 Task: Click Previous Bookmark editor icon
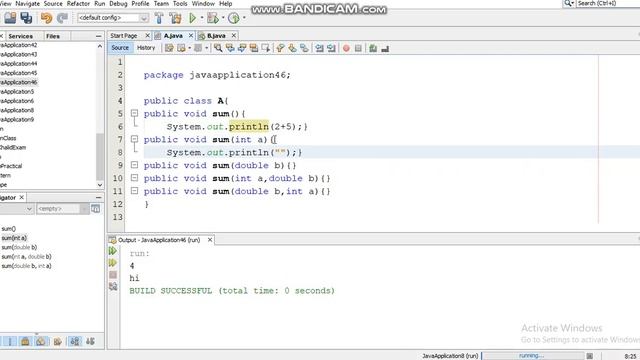pos(280,48)
